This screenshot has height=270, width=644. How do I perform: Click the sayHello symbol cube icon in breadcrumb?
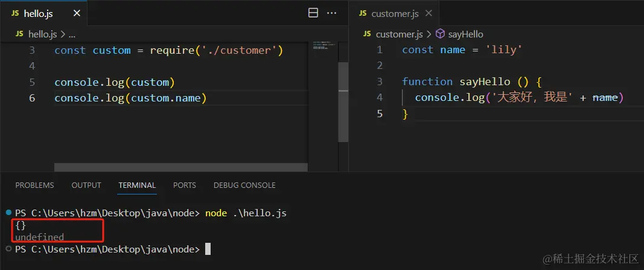[440, 34]
